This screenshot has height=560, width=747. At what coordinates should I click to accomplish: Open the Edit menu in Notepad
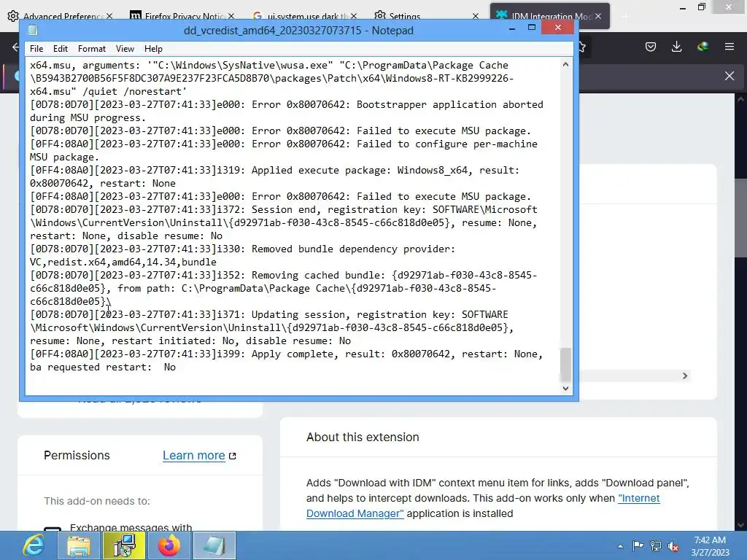click(60, 49)
